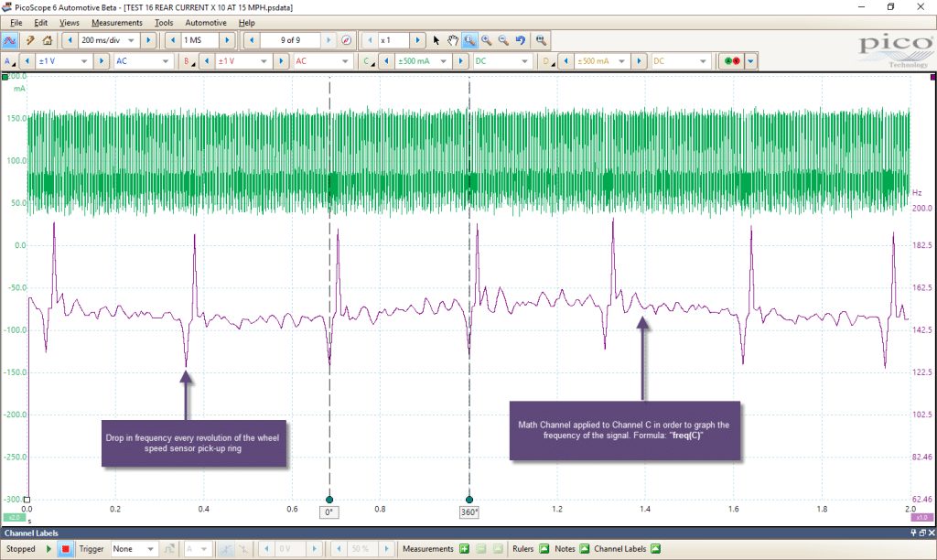This screenshot has width=937, height=560.
Task: Open Channel D DC coupling dropdown
Action: (x=704, y=61)
